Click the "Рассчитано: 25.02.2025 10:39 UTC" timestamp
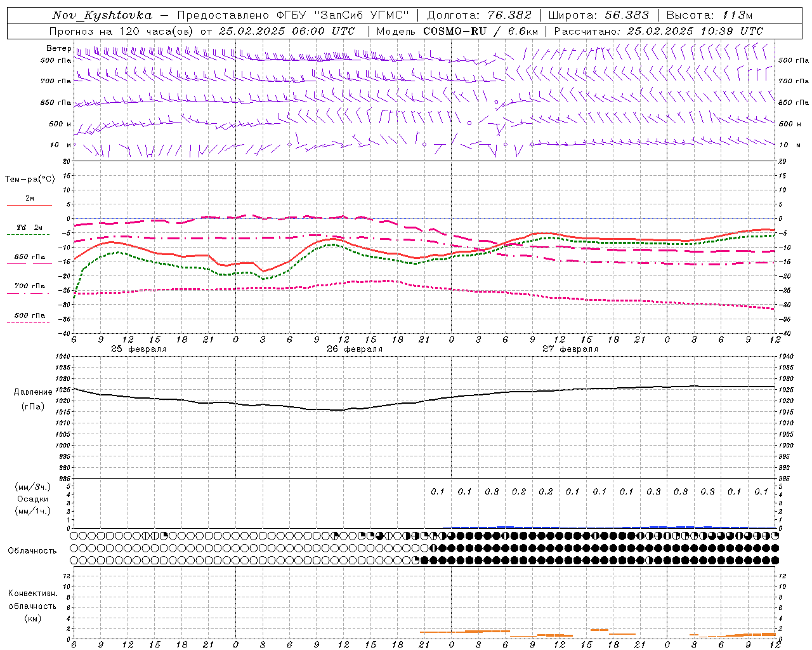Screen dimensions: 812x650 click(x=658, y=31)
